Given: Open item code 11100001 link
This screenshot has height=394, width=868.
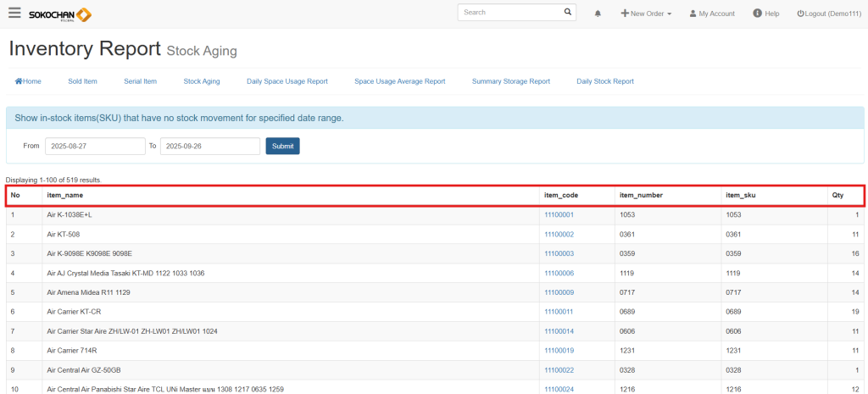Looking at the screenshot, I should (x=559, y=215).
